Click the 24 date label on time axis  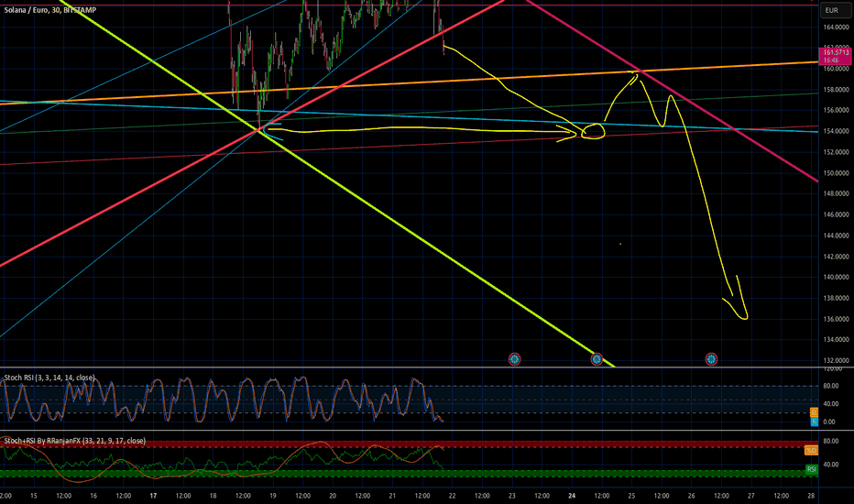pyautogui.click(x=572, y=496)
